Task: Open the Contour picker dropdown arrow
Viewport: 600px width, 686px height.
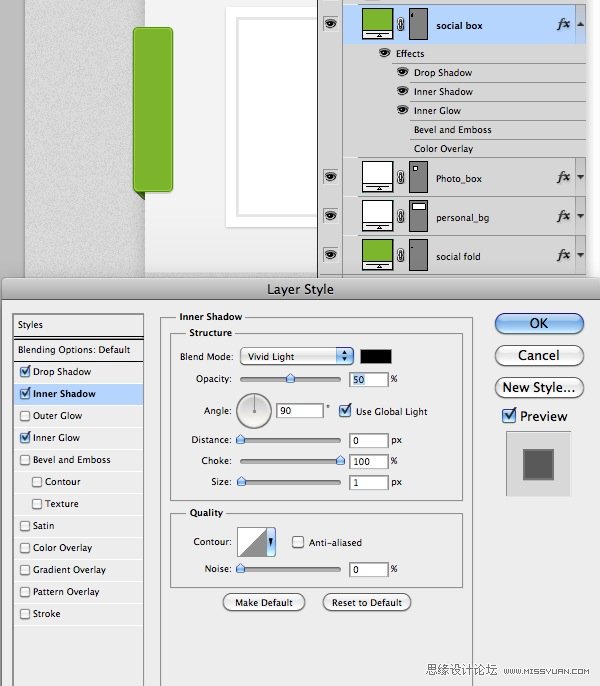Action: click(271, 542)
